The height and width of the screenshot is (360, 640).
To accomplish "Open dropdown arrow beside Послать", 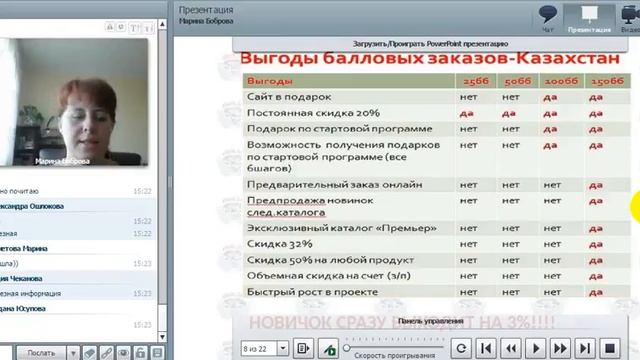I will pyautogui.click(x=73, y=353).
